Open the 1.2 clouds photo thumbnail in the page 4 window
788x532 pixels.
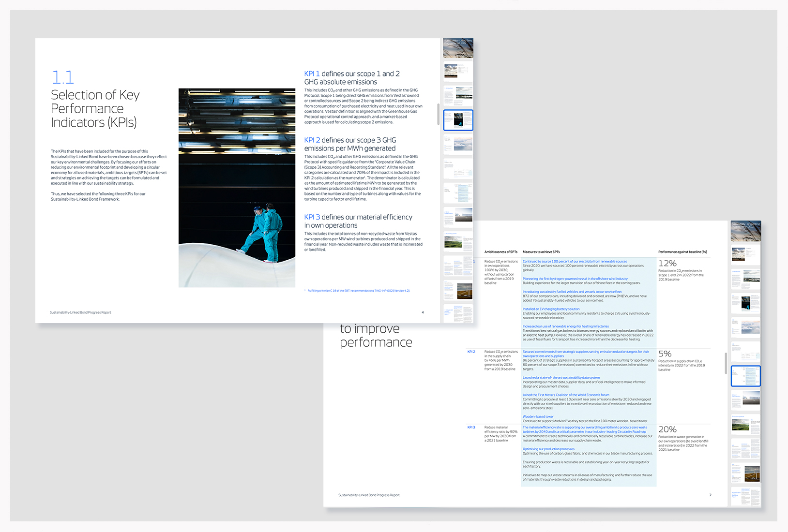tap(458, 144)
